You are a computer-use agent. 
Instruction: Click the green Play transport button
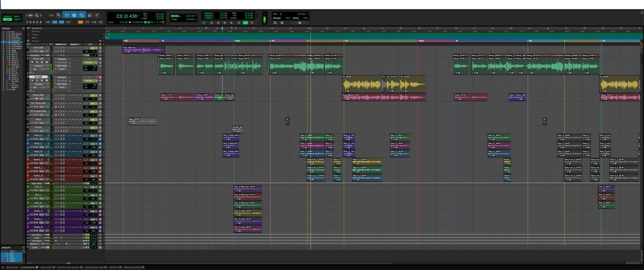click(245, 23)
